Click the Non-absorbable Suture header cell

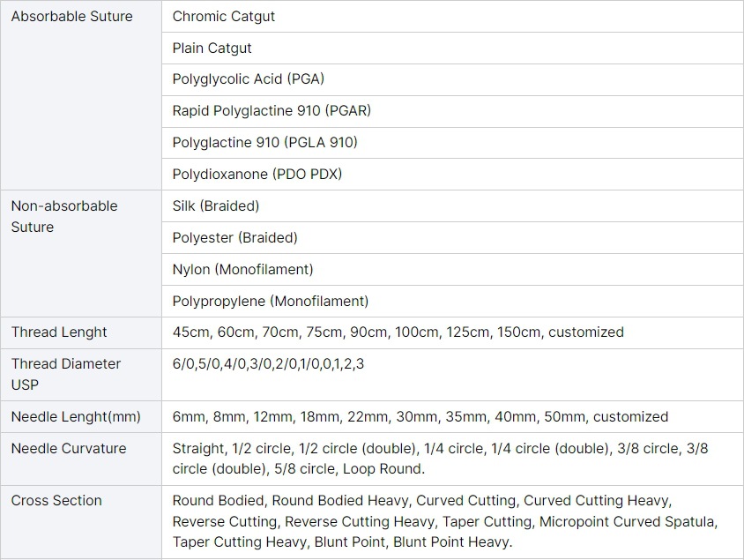[81, 253]
